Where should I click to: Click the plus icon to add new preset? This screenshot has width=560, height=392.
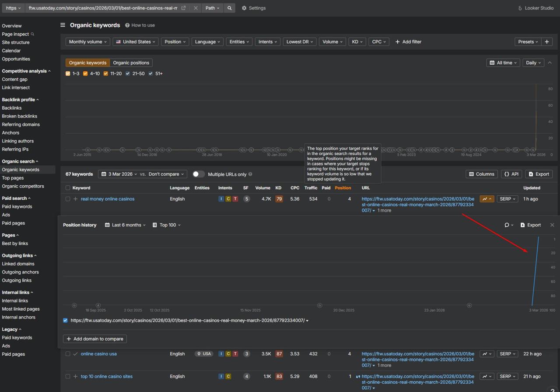coord(547,42)
